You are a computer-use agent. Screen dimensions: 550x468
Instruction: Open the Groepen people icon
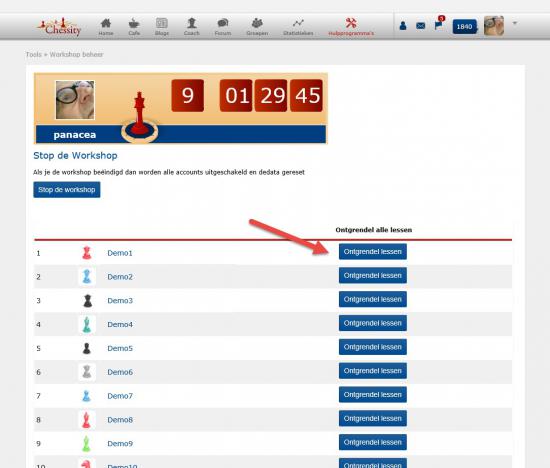pos(257,24)
